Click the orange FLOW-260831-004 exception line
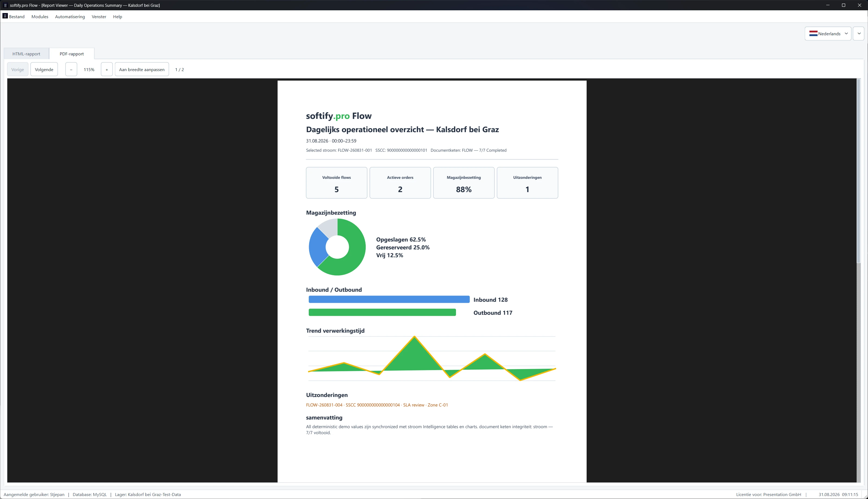 pos(377,405)
